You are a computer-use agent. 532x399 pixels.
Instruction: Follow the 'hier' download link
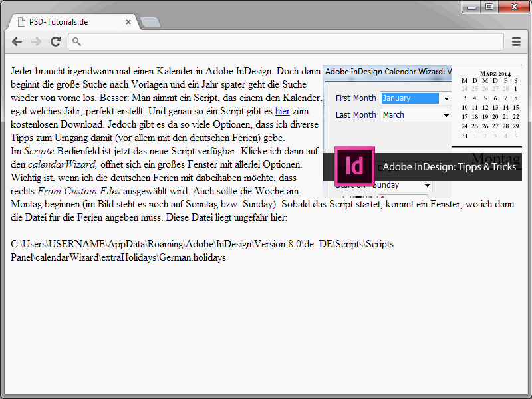[x=282, y=111]
